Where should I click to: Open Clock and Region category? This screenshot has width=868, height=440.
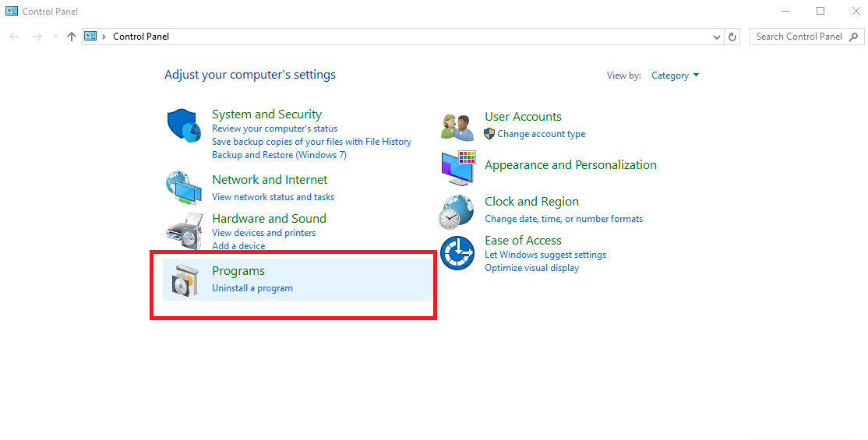coord(531,202)
